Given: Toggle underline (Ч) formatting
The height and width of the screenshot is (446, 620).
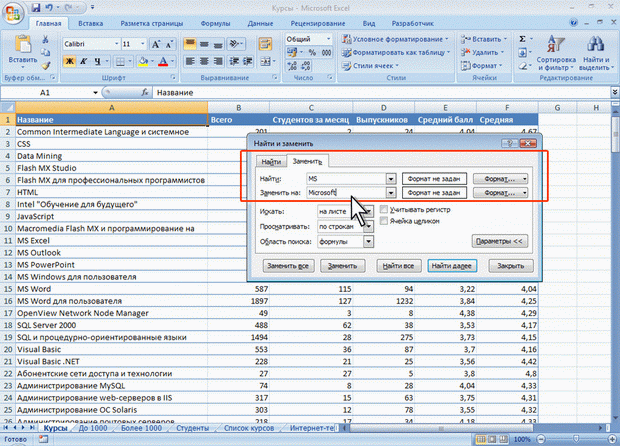Looking at the screenshot, I should tap(97, 61).
